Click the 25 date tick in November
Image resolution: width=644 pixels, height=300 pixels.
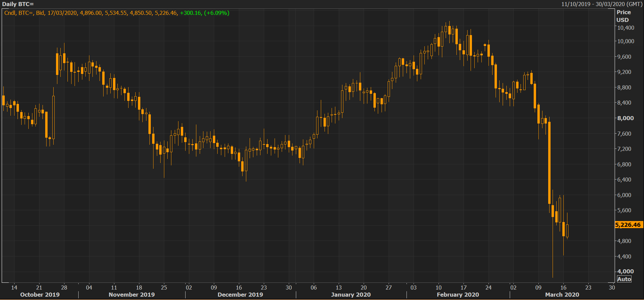click(x=164, y=288)
